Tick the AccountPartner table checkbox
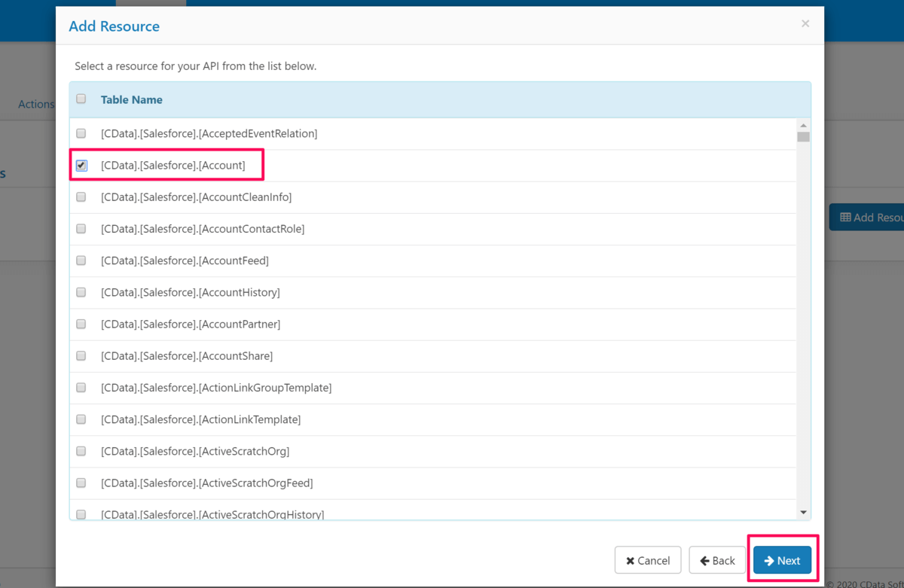Screen dimensions: 904x588 (81, 324)
